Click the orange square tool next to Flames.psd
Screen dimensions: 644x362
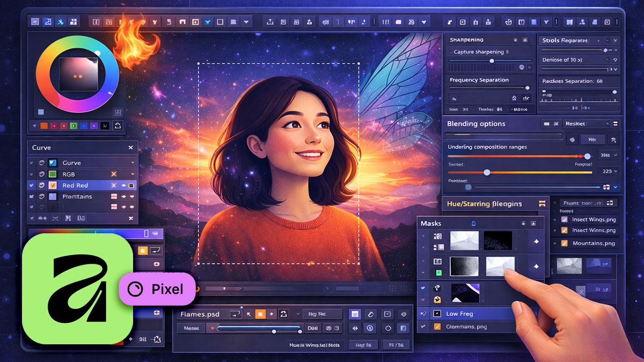click(260, 314)
